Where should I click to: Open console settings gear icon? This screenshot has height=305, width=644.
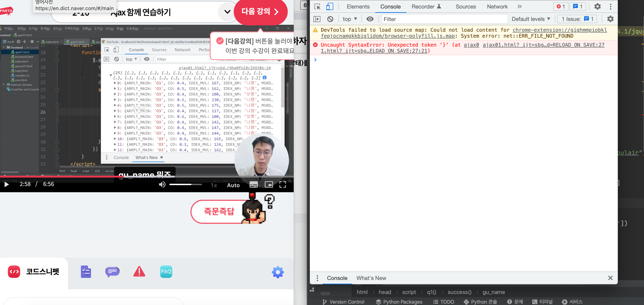(x=610, y=19)
